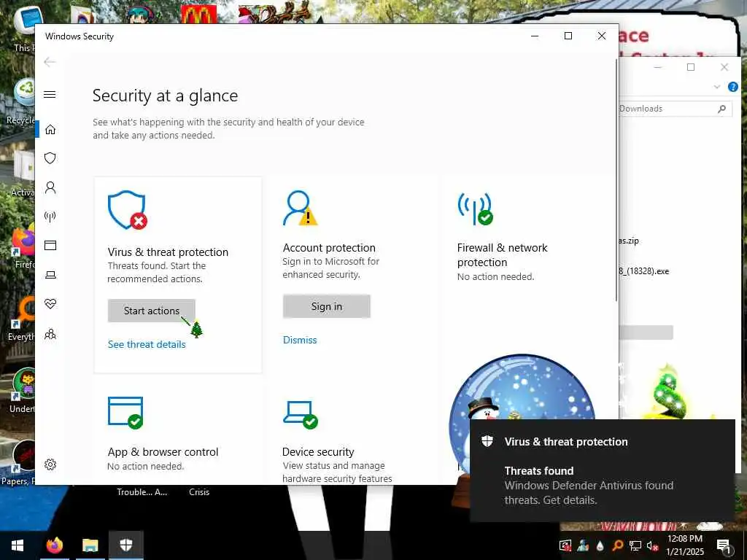Click the Account protection tile icon

[x=300, y=208]
